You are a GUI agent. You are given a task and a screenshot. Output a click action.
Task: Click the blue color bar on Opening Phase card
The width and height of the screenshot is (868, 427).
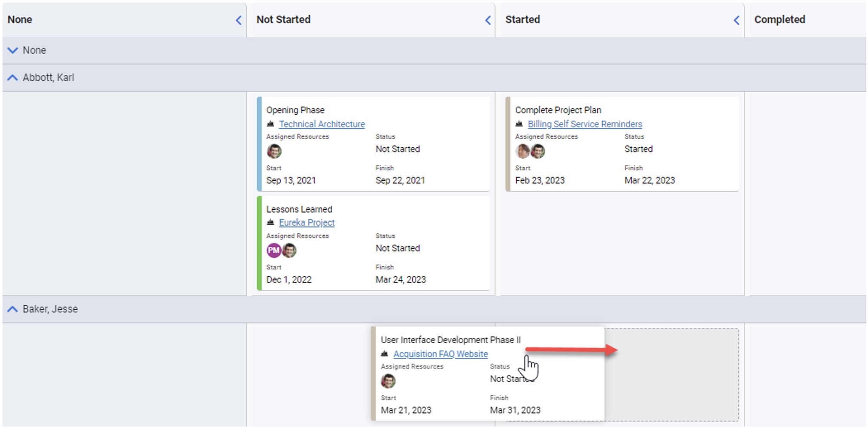(259, 144)
